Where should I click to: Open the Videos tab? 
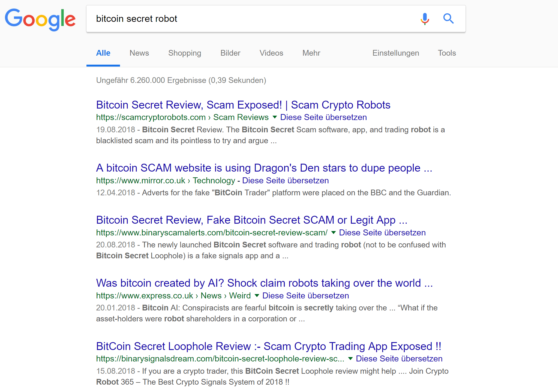tap(271, 53)
